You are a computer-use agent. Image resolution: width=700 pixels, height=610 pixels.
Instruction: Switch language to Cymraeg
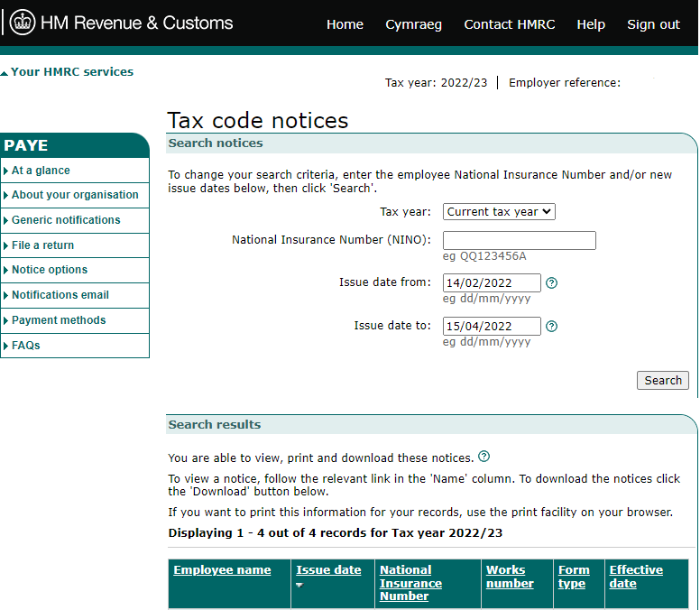(413, 24)
